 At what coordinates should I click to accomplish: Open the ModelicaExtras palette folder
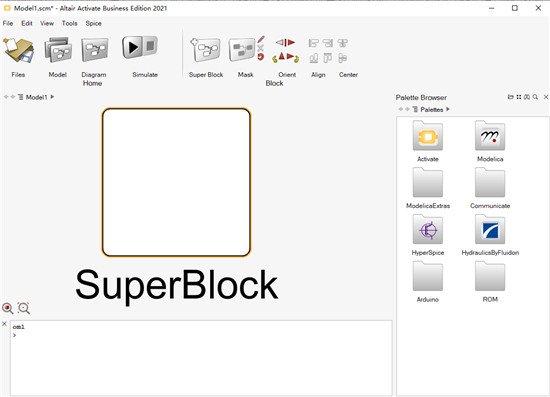(428, 188)
